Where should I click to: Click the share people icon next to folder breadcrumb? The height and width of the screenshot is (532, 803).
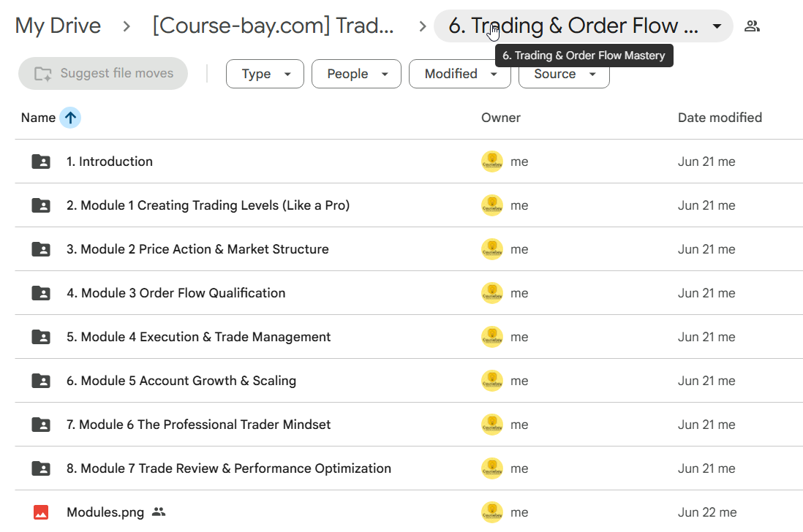tap(752, 26)
